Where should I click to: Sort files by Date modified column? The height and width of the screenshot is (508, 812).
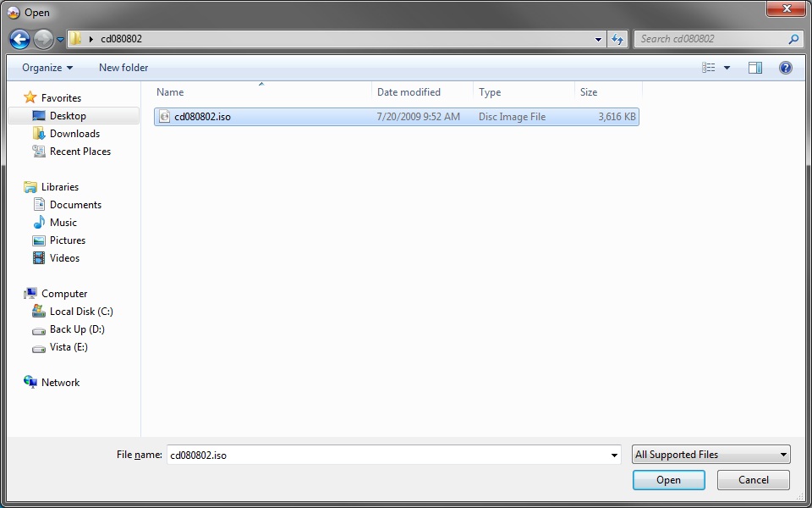point(409,92)
